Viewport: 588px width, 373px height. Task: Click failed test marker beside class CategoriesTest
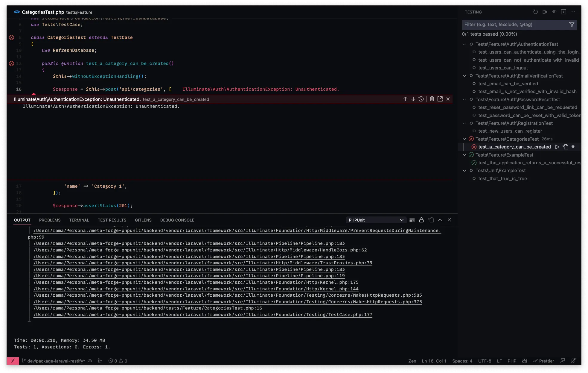(11, 37)
